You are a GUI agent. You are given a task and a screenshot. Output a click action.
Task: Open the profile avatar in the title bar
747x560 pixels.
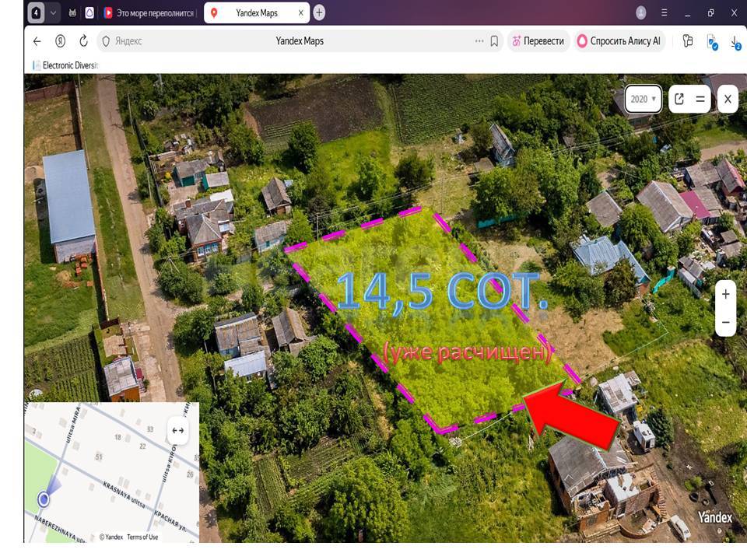pos(640,13)
